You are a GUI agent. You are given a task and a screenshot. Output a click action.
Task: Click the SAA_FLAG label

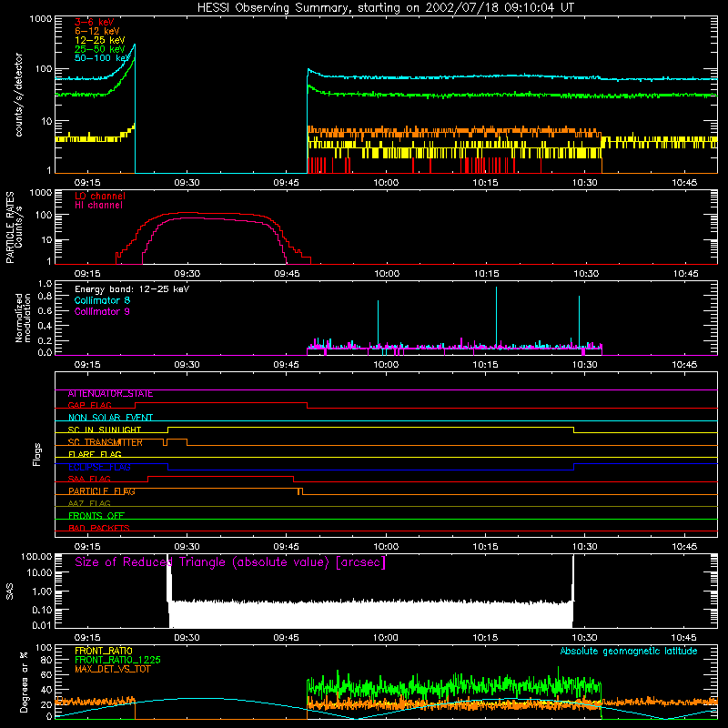click(x=89, y=480)
